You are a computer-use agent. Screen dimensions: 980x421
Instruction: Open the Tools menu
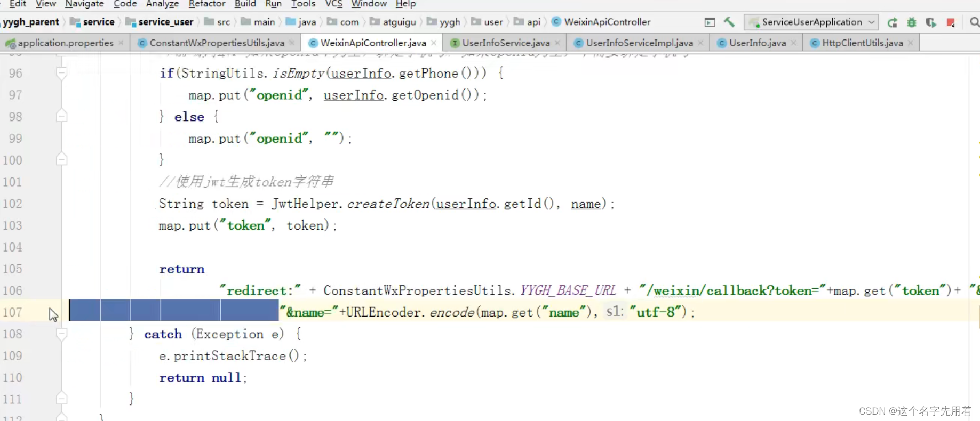(303, 4)
